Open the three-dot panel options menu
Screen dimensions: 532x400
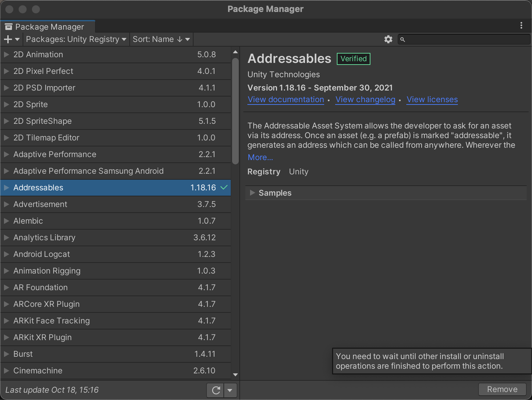pos(521,25)
